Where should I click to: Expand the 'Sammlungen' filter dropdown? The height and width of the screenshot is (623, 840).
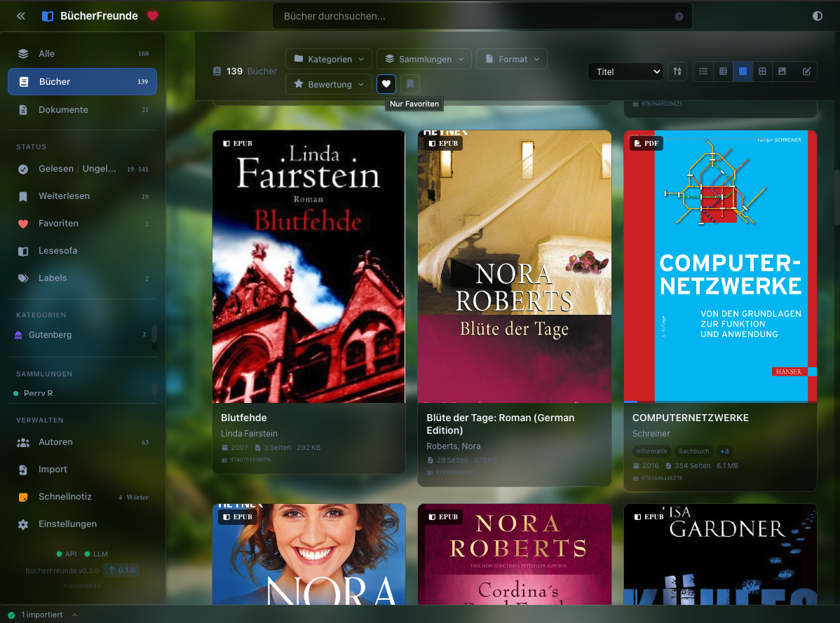pos(424,59)
